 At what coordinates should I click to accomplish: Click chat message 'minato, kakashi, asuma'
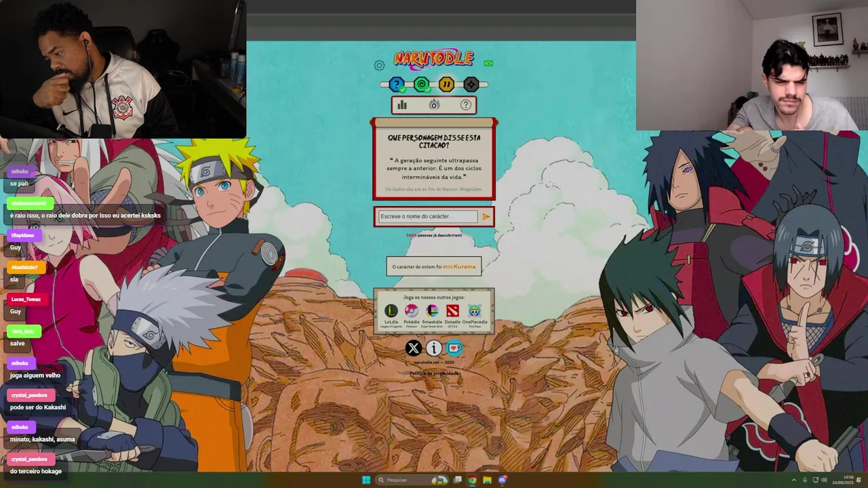[x=43, y=439]
